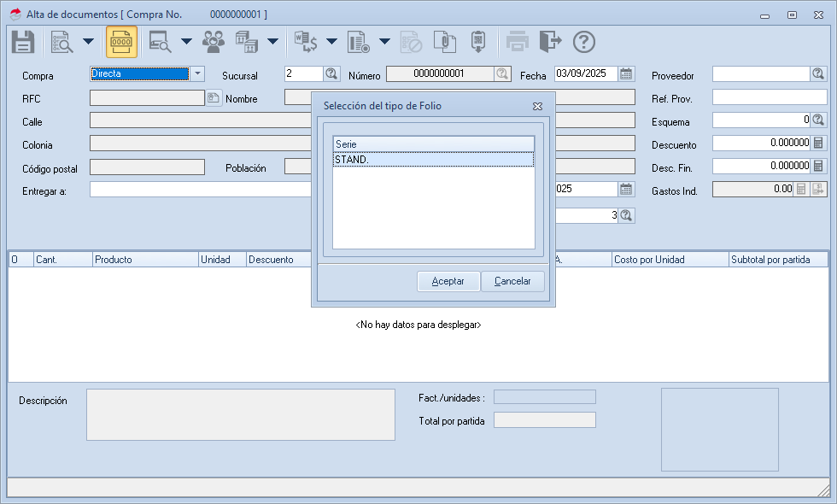
Task: Close the Selección del tipo de Folio dialog
Action: [537, 106]
